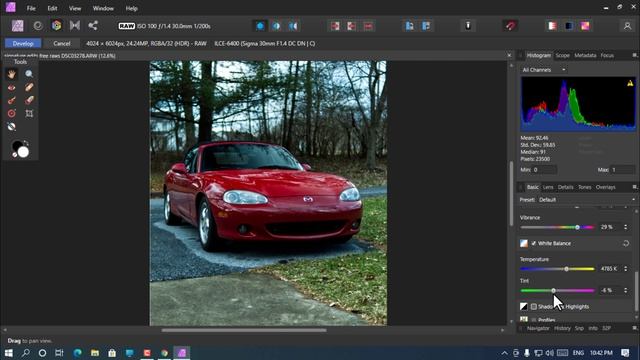Switch to the Overlays tab
The image size is (640, 360).
pyautogui.click(x=605, y=187)
